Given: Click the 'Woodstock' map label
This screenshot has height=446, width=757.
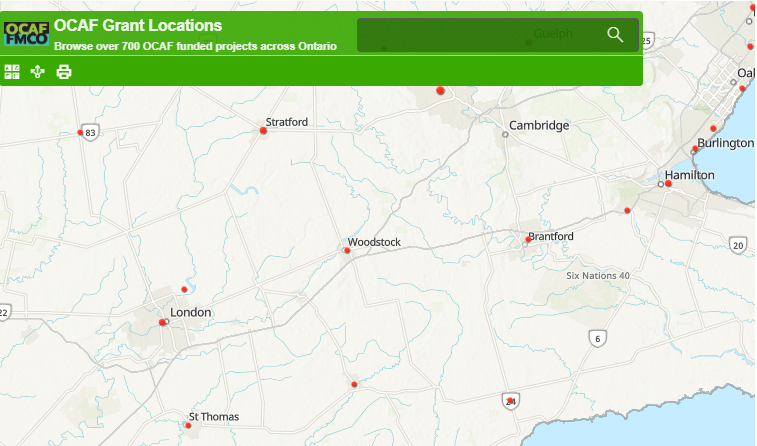Looking at the screenshot, I should point(374,242).
